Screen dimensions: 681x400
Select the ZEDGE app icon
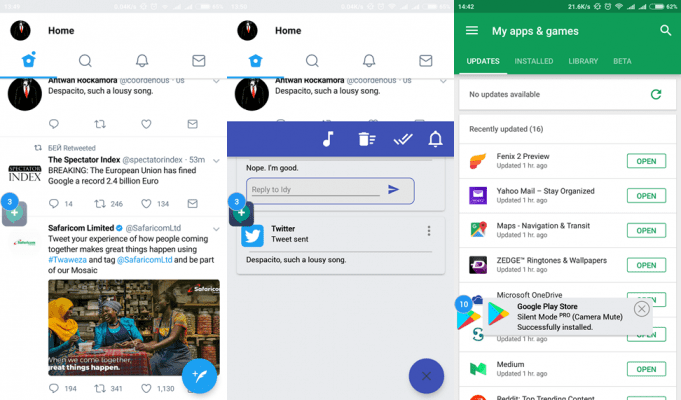478,264
